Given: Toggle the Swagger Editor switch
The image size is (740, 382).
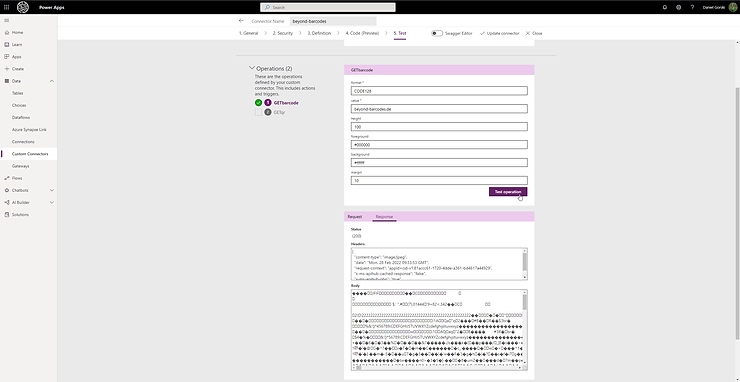Looking at the screenshot, I should [437, 33].
